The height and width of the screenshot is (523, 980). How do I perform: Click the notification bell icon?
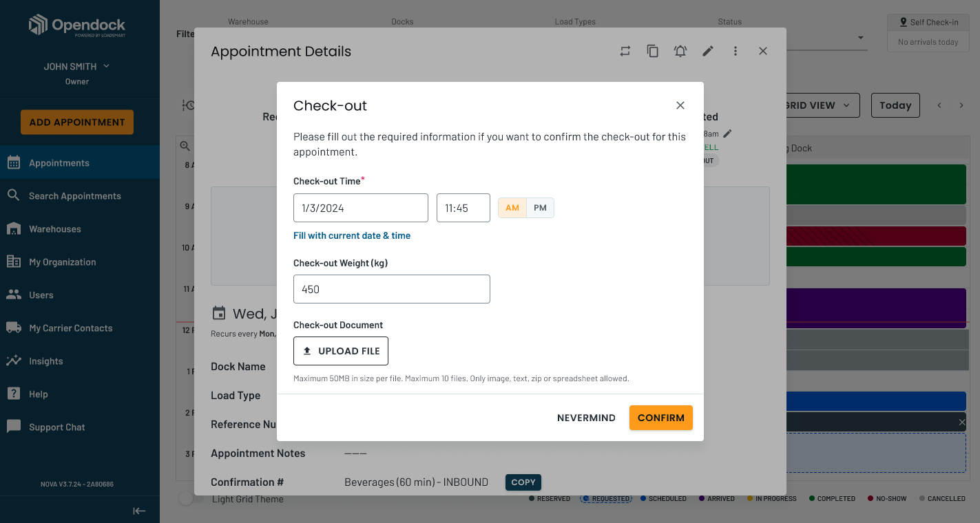tap(680, 51)
